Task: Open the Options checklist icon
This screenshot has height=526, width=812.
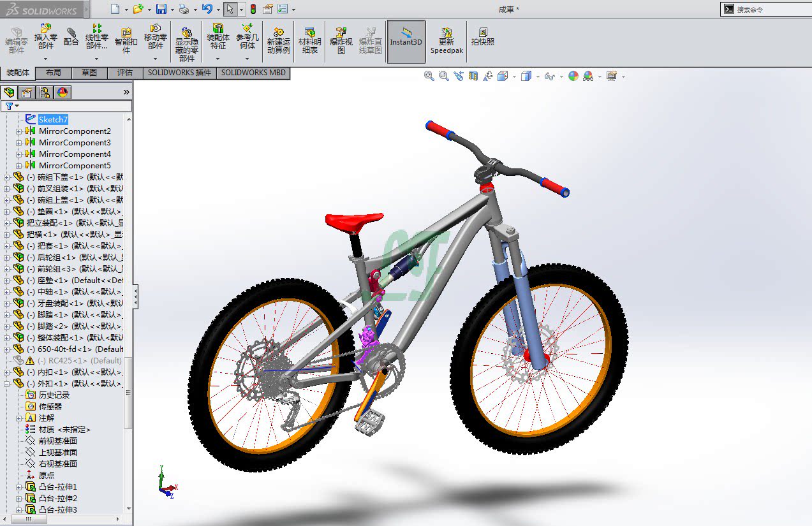Action: [x=283, y=9]
